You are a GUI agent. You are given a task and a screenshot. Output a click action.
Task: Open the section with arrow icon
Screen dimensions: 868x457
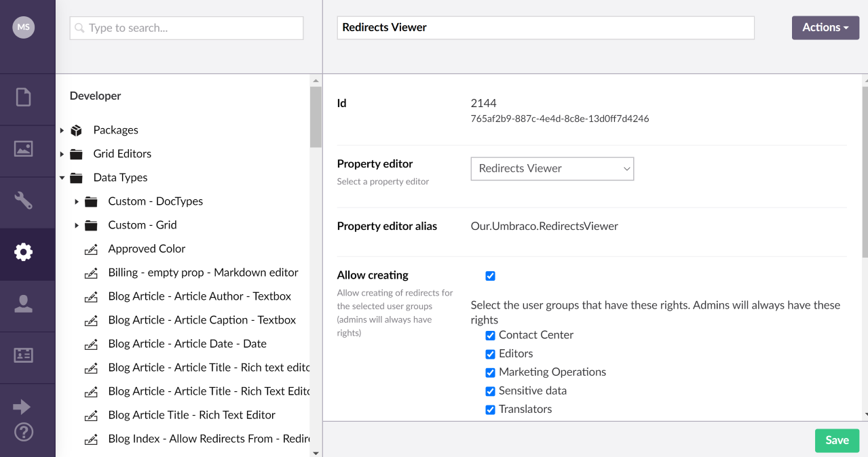pyautogui.click(x=22, y=407)
